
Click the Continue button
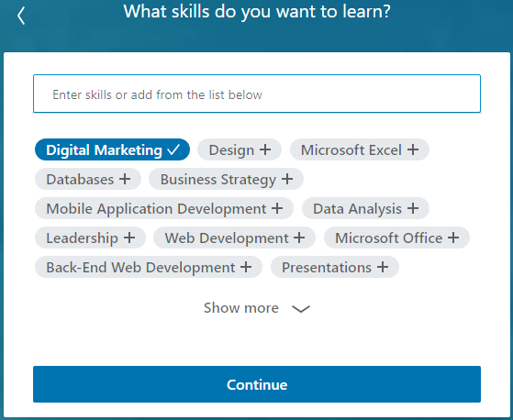pyautogui.click(x=257, y=384)
